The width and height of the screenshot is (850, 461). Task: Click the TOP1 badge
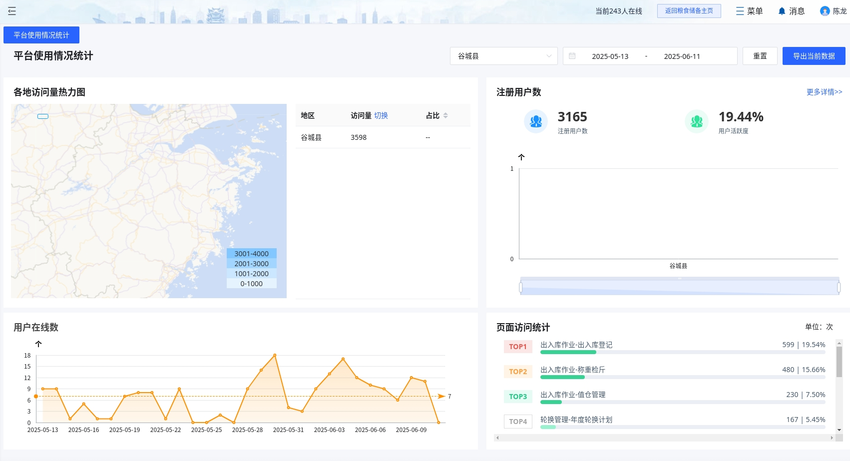tap(518, 347)
